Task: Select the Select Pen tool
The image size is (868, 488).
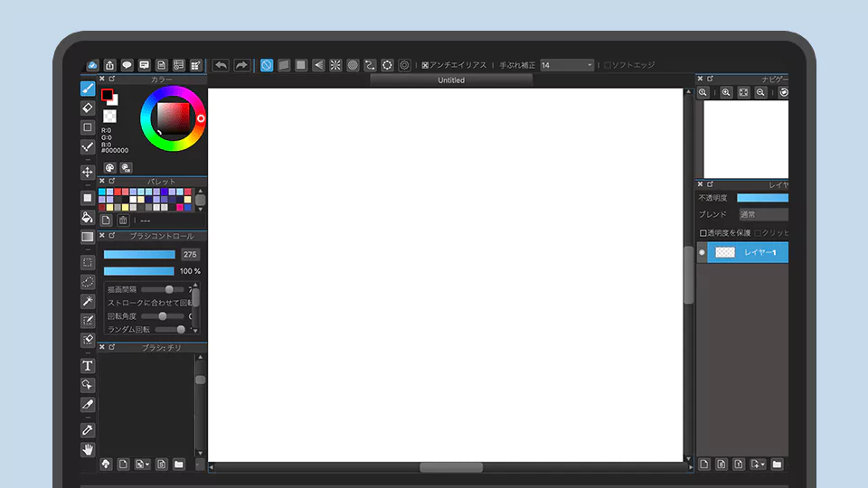Action: click(88, 320)
